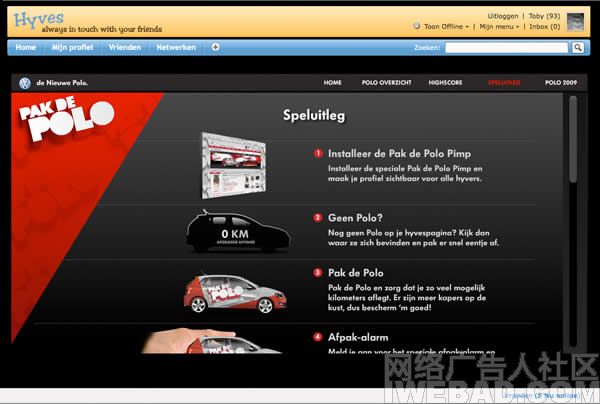Click the Zoeken search input field
The height and width of the screenshot is (404, 600).
click(x=506, y=47)
